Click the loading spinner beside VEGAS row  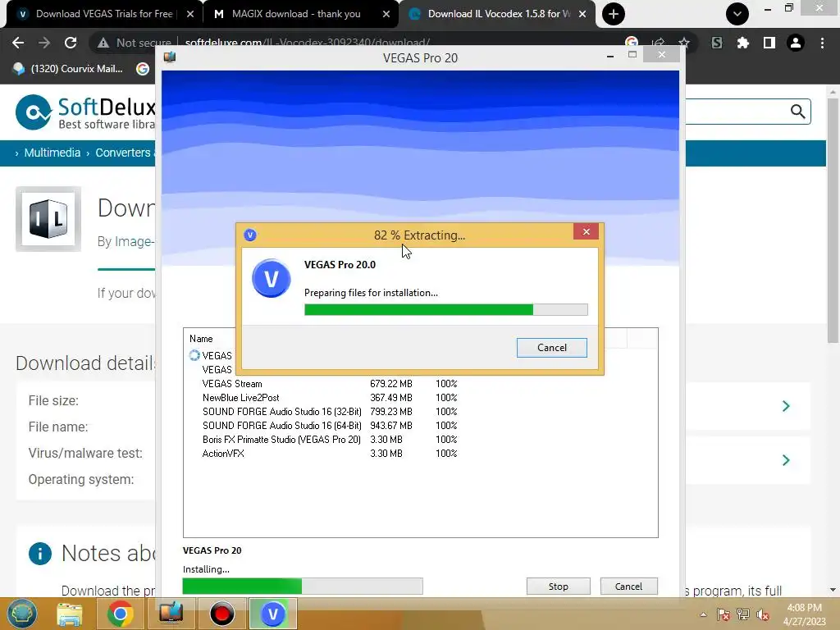(194, 355)
